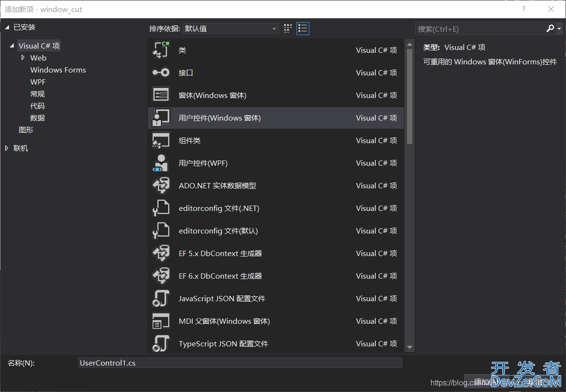Select the 窗体(Windows 窗体) name text
Image resolution: width=566 pixels, height=392 pixels.
pos(213,95)
